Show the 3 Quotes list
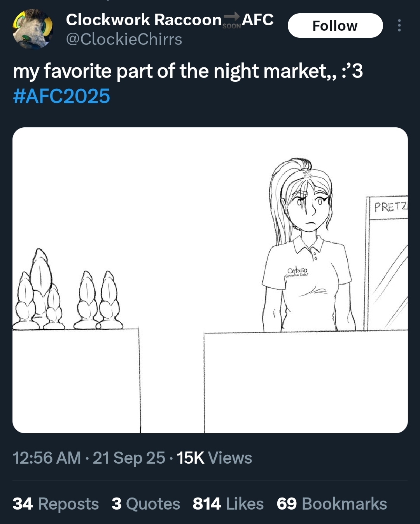The width and height of the screenshot is (420, 524). (146, 504)
